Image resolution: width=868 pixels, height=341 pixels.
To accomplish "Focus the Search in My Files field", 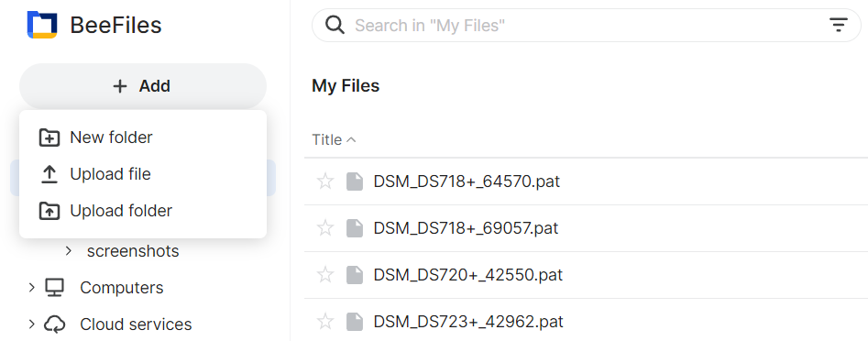I will pos(587,26).
